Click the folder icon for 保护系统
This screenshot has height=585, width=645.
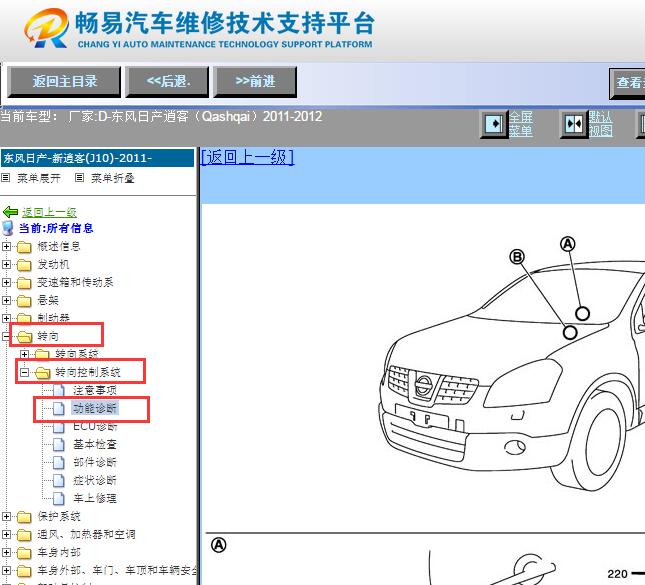(x=24, y=517)
